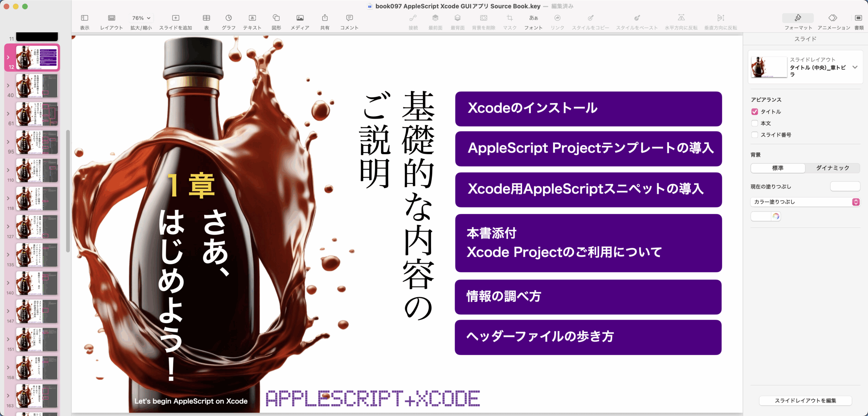Screen dimensions: 868x416
Task: Click the マスク crop icon
Action: click(x=510, y=18)
